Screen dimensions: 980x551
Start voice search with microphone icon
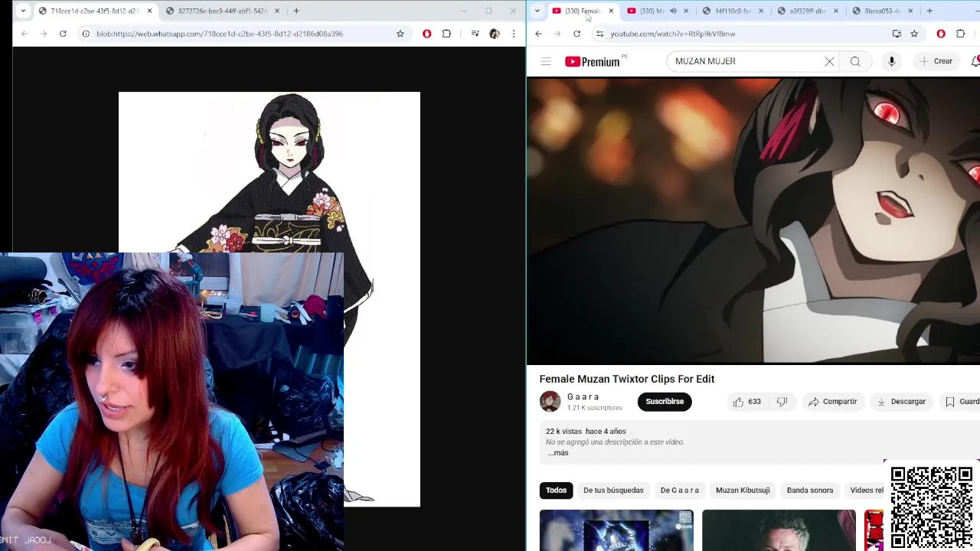891,61
